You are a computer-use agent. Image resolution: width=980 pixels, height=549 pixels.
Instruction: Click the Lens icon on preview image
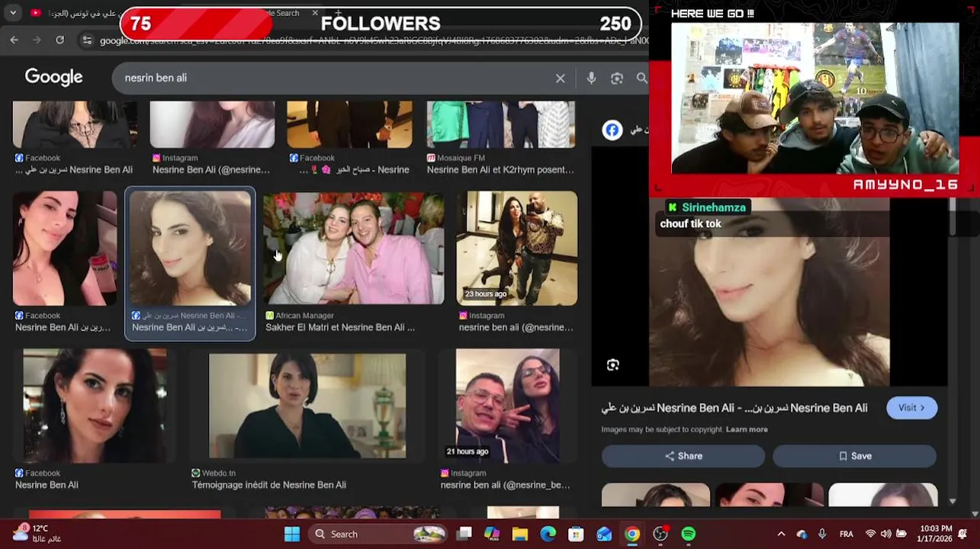click(613, 365)
